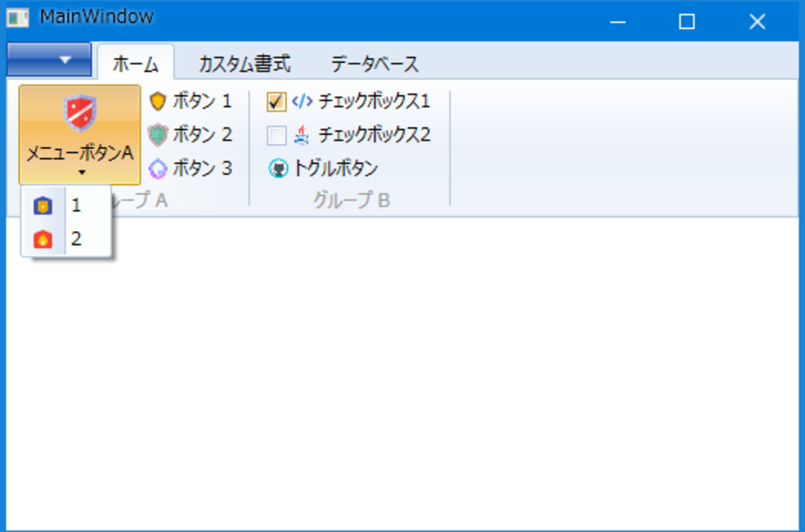
Task: Click the GitHub cat icon on トグルボタン
Action: (279, 168)
